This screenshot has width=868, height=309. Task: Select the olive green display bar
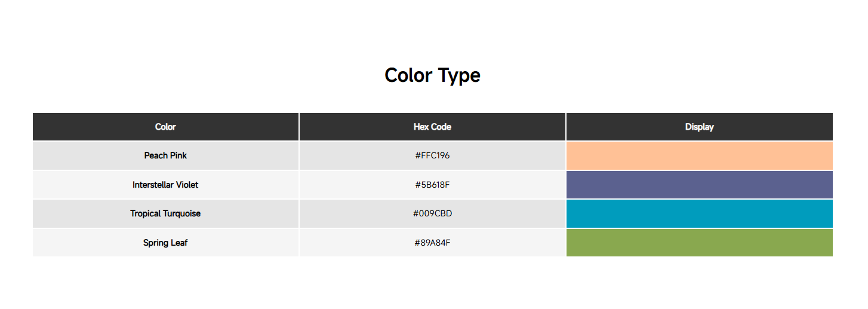pyautogui.click(x=699, y=243)
